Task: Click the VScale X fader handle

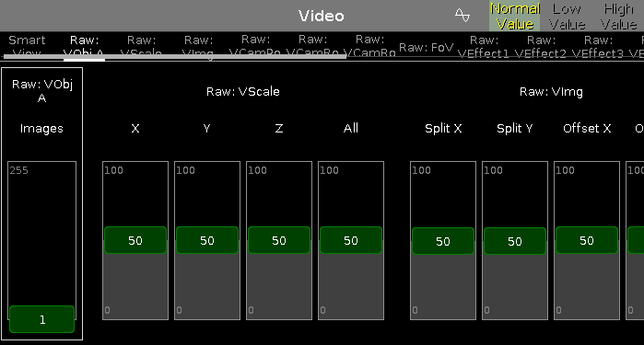Action: click(x=135, y=240)
